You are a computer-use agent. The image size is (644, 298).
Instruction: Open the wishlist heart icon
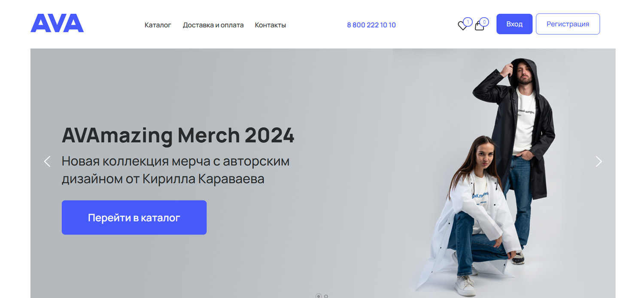coord(462,26)
